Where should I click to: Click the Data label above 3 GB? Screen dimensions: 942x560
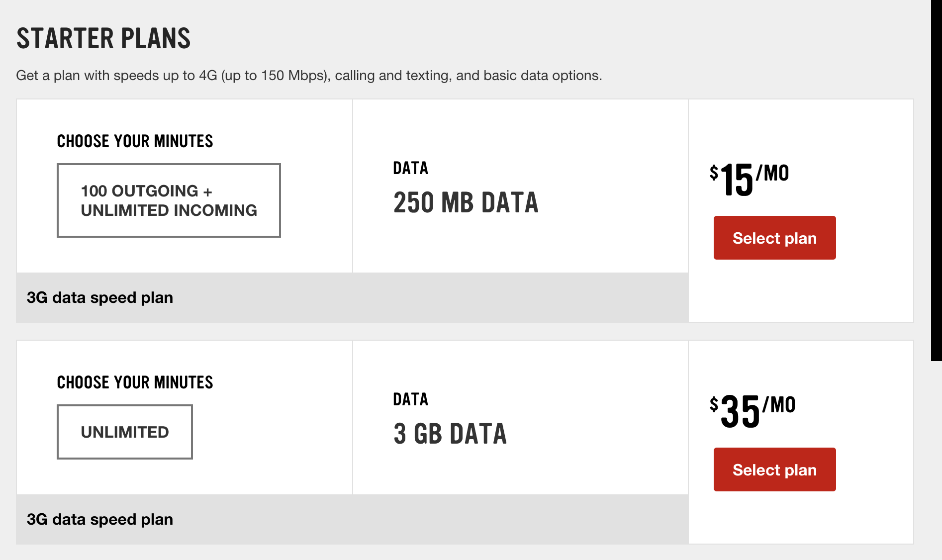410,399
